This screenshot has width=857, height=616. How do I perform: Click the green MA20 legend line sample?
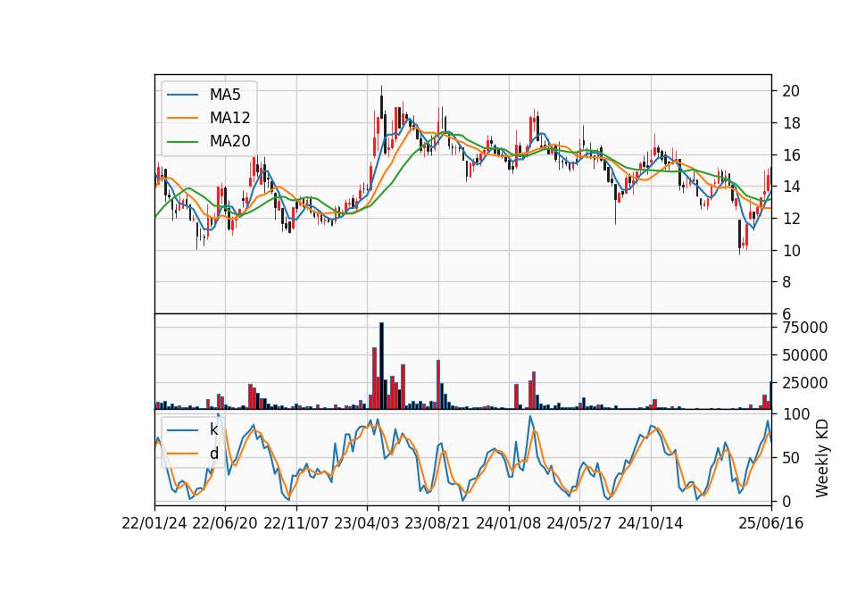pos(182,142)
